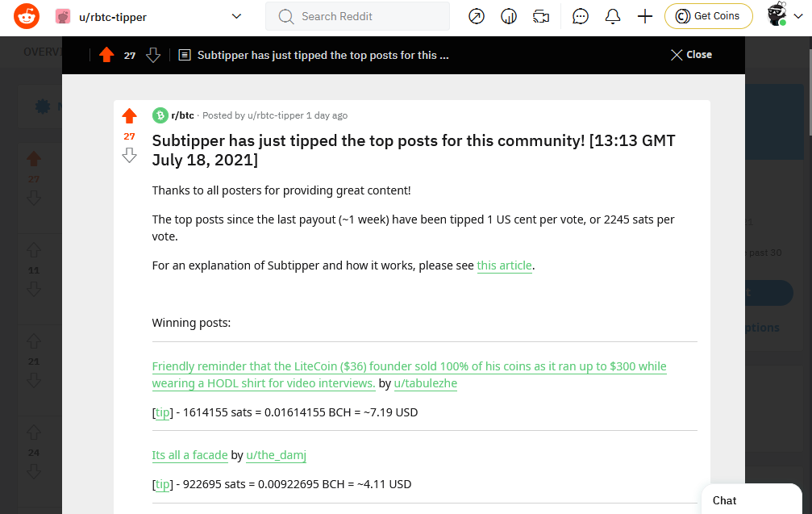
Task: Click the page vertical scrollbar
Action: click(x=809, y=94)
